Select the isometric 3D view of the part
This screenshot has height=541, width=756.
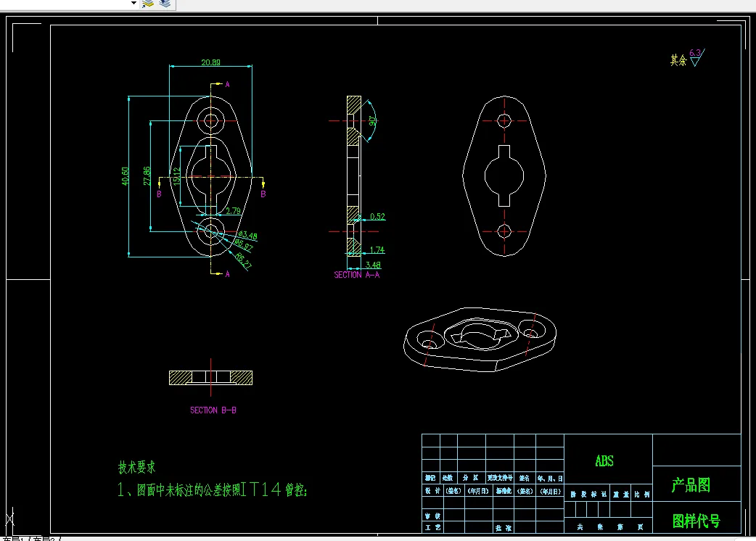tap(480, 339)
